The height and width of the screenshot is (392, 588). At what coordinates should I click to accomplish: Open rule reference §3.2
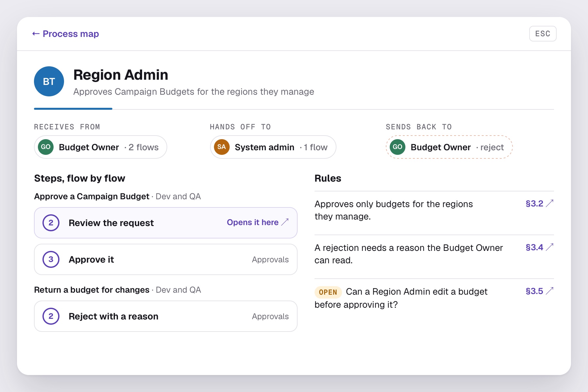click(539, 204)
